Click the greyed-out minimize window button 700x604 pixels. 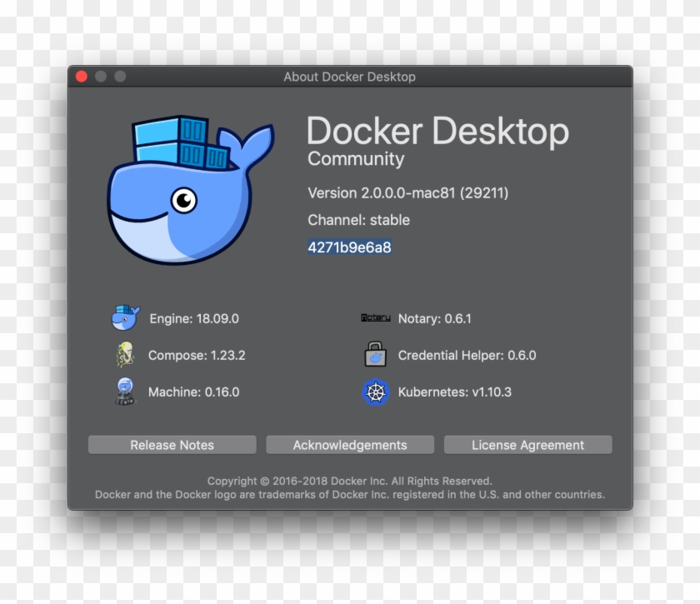click(x=101, y=77)
